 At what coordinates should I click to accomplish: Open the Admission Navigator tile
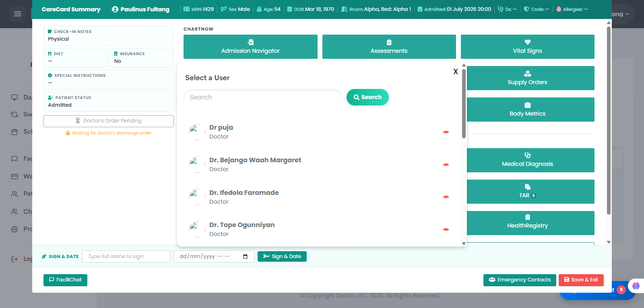click(250, 47)
